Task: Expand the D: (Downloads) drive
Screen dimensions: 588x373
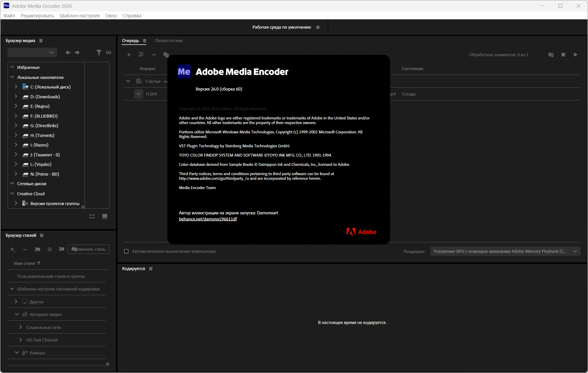Action: [16, 96]
